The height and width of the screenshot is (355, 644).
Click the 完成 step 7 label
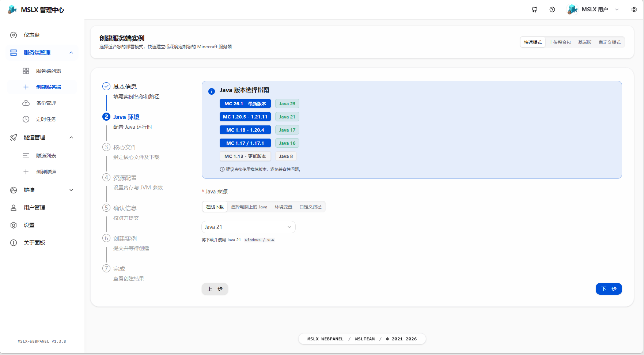point(119,269)
